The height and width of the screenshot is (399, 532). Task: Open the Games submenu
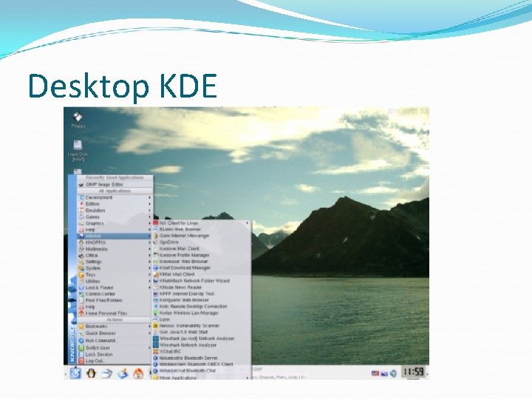pyautogui.click(x=115, y=216)
